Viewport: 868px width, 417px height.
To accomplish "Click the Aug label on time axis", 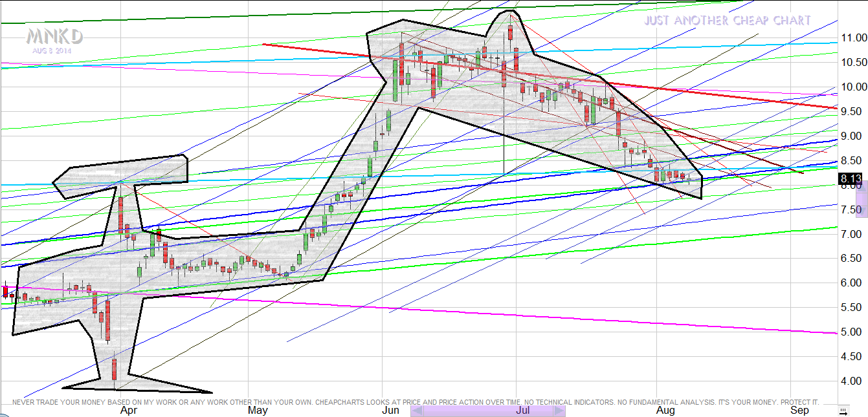I will point(665,411).
